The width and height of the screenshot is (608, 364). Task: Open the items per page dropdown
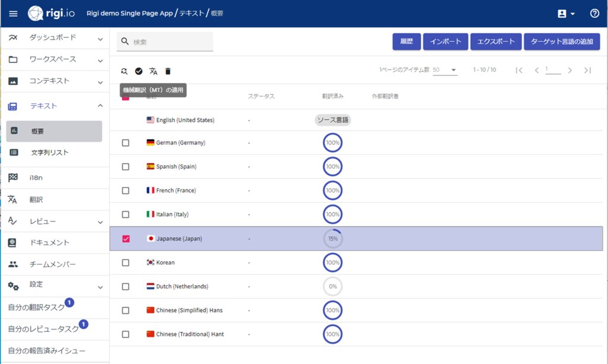coord(445,70)
